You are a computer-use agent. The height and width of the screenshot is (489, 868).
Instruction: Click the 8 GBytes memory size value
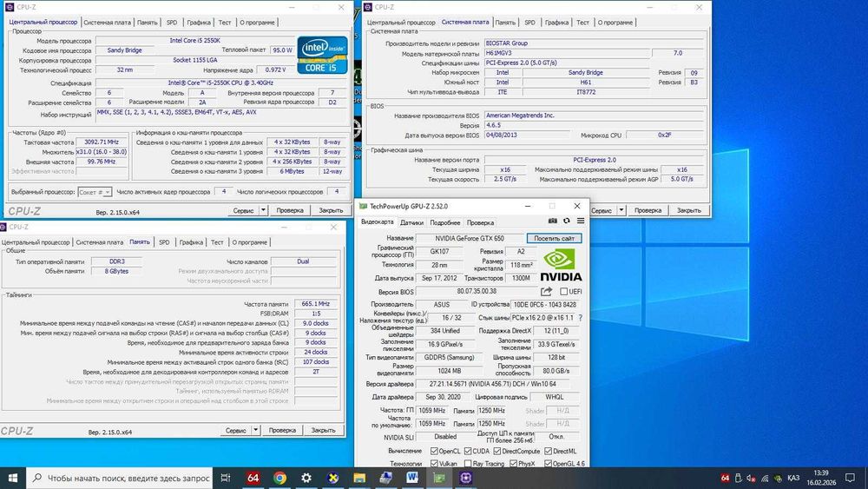click(117, 271)
